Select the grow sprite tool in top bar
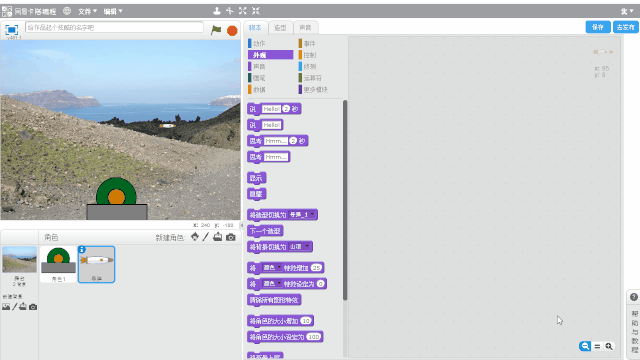This screenshot has width=640, height=360. (243, 11)
